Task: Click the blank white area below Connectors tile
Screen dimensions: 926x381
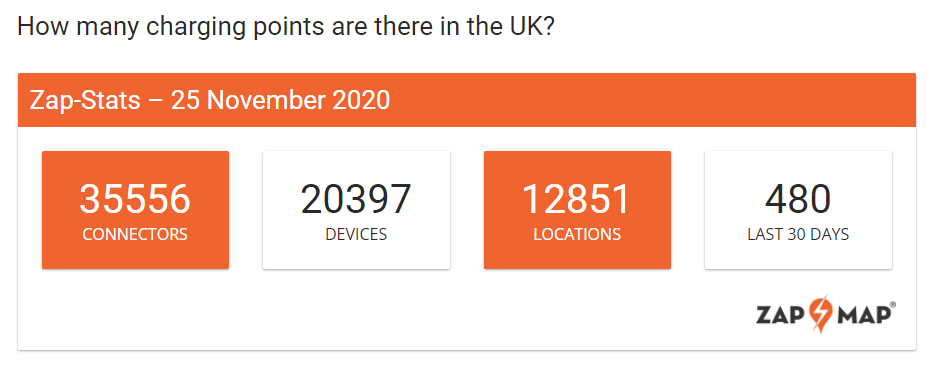Action: (x=135, y=308)
